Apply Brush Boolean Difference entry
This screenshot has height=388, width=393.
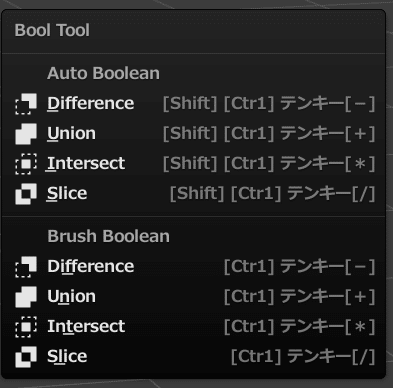tap(194, 267)
